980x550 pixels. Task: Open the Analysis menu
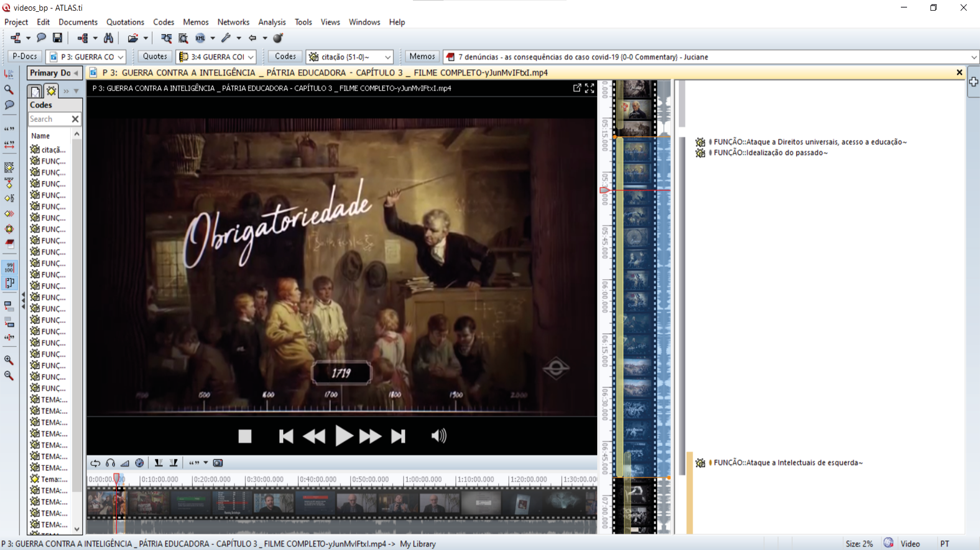pyautogui.click(x=272, y=22)
